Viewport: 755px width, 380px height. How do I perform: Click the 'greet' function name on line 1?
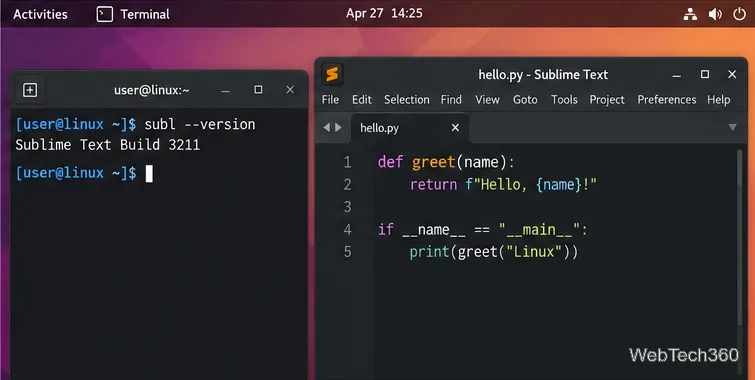[433, 162]
